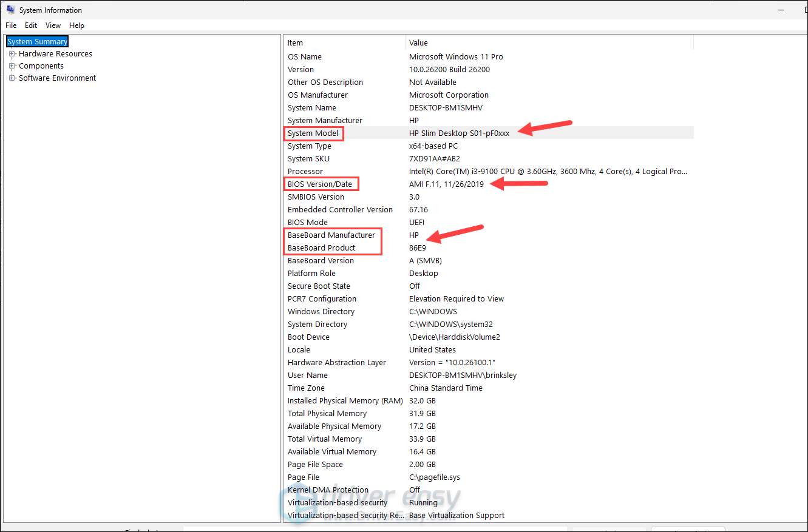This screenshot has height=532, width=808.
Task: Click Platform Role item
Action: point(311,273)
